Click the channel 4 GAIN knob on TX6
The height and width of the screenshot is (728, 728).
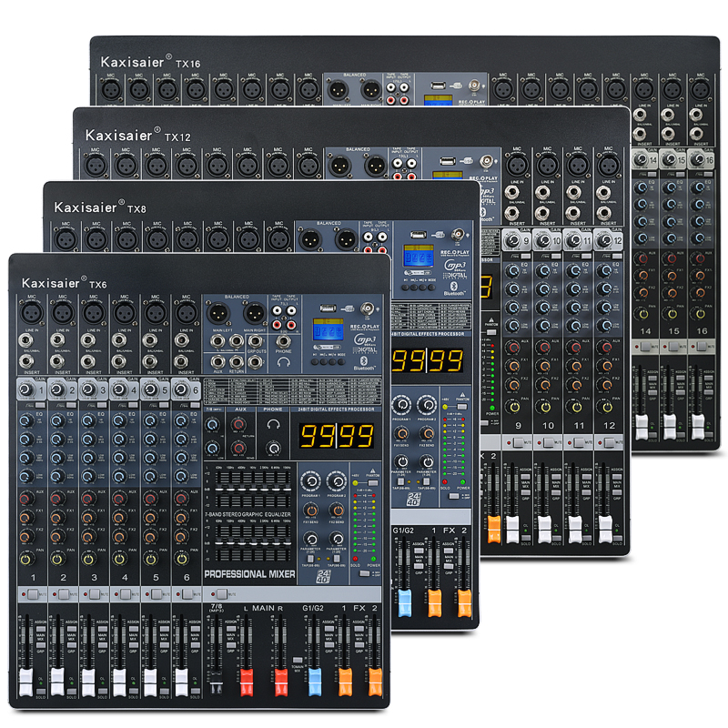(119, 389)
